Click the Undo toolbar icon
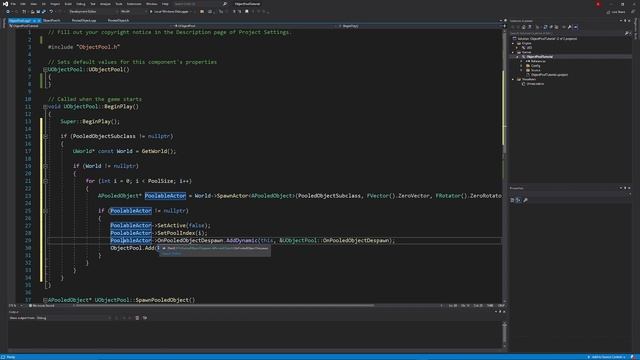The image size is (640, 360). tap(51, 12)
